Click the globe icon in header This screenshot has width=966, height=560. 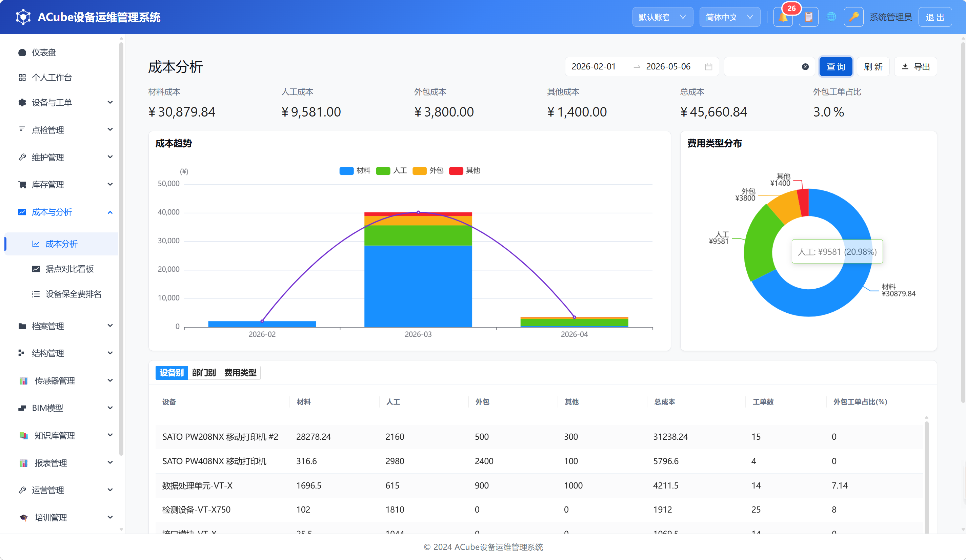831,17
